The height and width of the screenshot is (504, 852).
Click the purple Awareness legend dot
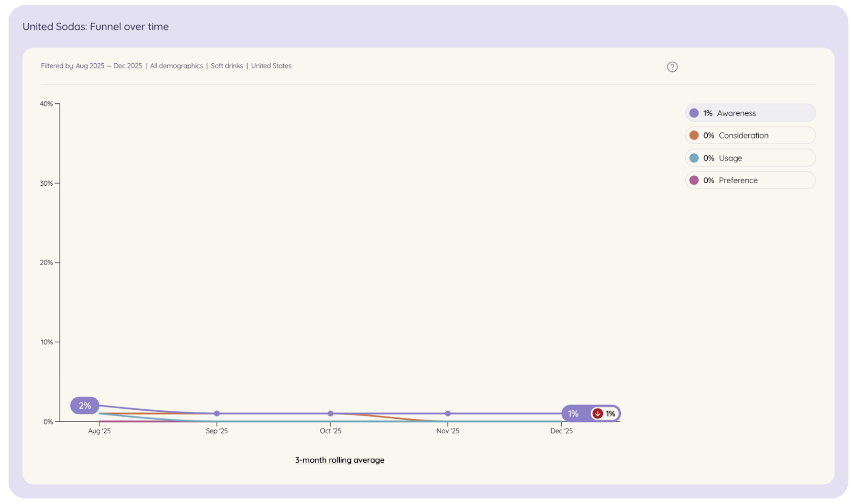click(x=694, y=113)
